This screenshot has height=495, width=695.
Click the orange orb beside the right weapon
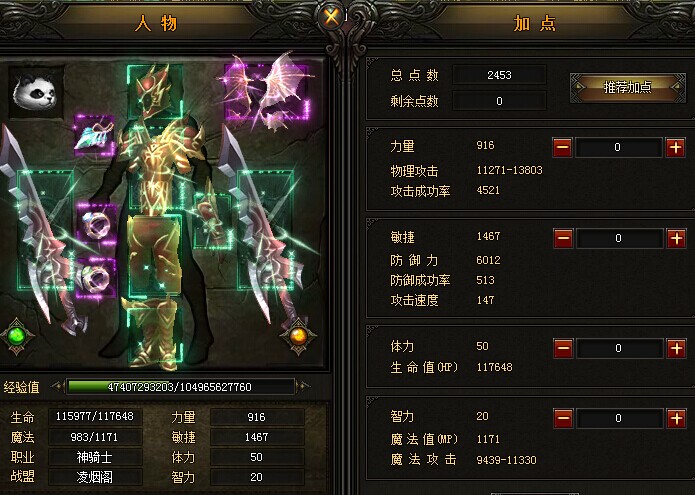point(298,336)
